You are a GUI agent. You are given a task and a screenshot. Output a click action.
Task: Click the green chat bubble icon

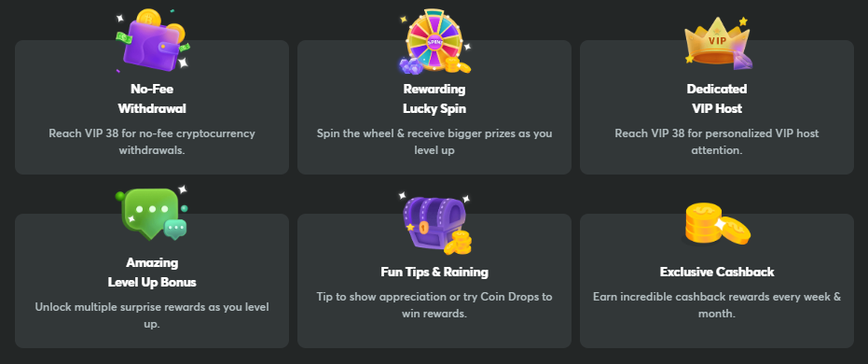click(152, 214)
